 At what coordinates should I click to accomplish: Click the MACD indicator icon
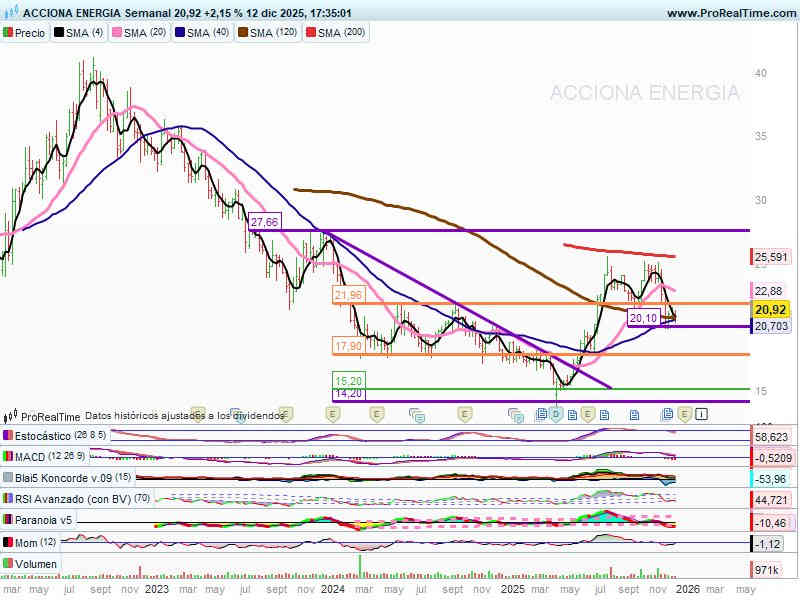(8, 457)
